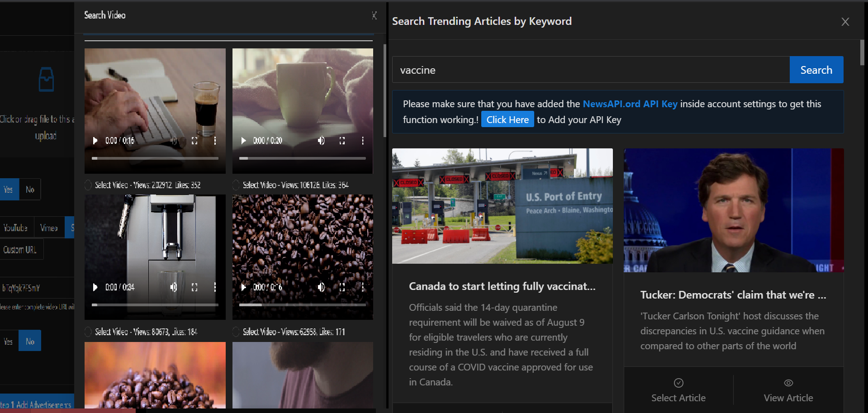Click Here to add API key
868x413 pixels.
pyautogui.click(x=508, y=119)
